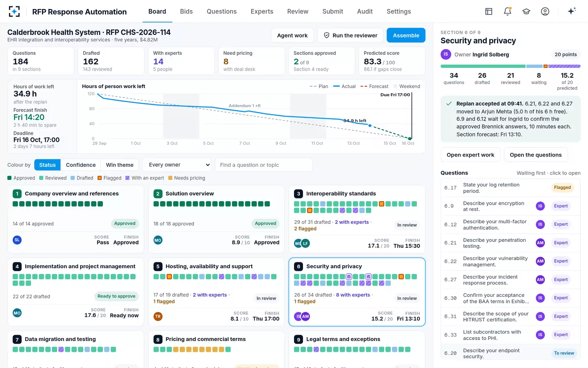Focus the Find a question or topic field
Viewport: 588px width, 368px height.
click(x=264, y=165)
